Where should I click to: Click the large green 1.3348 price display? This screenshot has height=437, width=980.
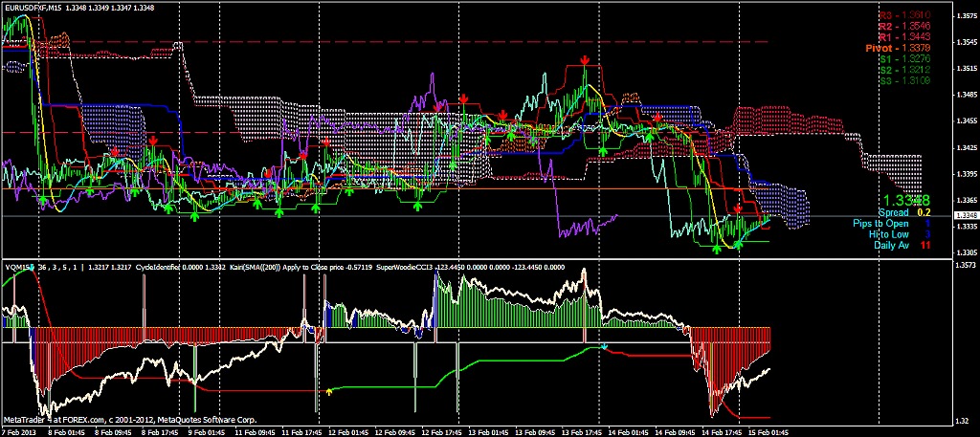point(905,201)
